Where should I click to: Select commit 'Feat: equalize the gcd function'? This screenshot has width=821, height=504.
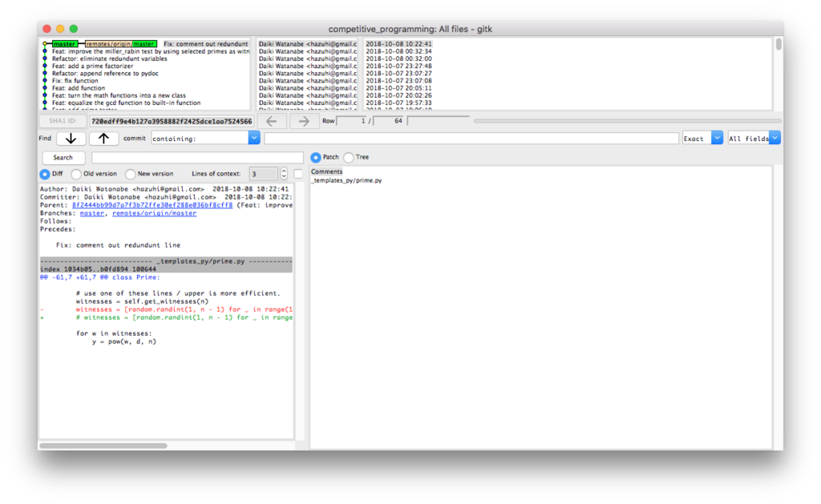coord(126,103)
